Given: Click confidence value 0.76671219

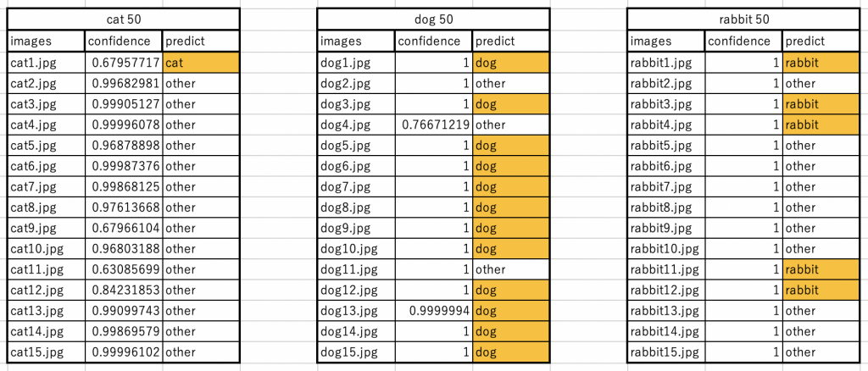Looking at the screenshot, I should (433, 125).
